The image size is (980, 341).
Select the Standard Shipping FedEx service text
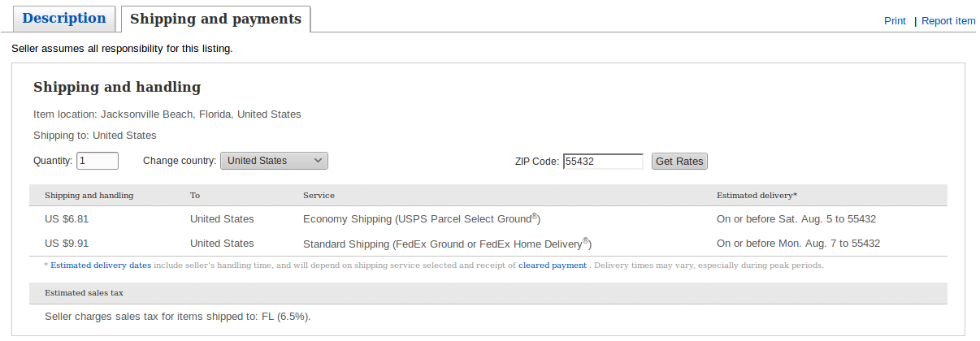tap(447, 244)
